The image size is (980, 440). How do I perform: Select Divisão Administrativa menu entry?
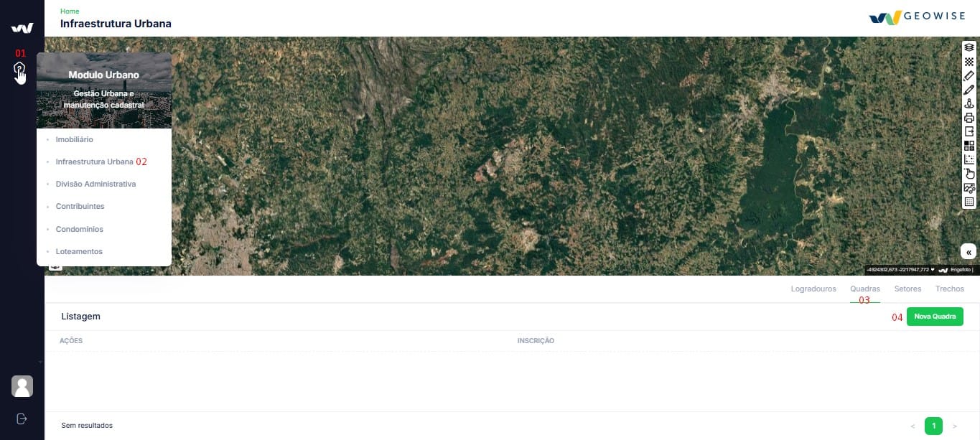pyautogui.click(x=95, y=184)
